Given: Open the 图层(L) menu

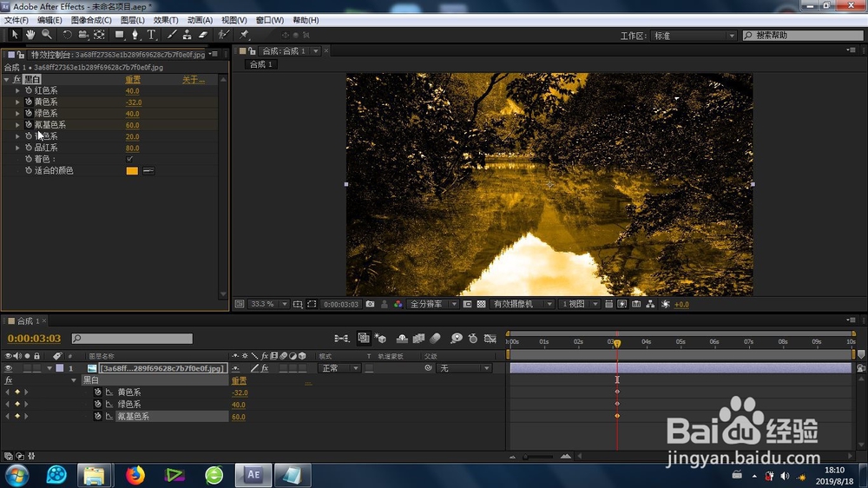Looking at the screenshot, I should [x=133, y=20].
